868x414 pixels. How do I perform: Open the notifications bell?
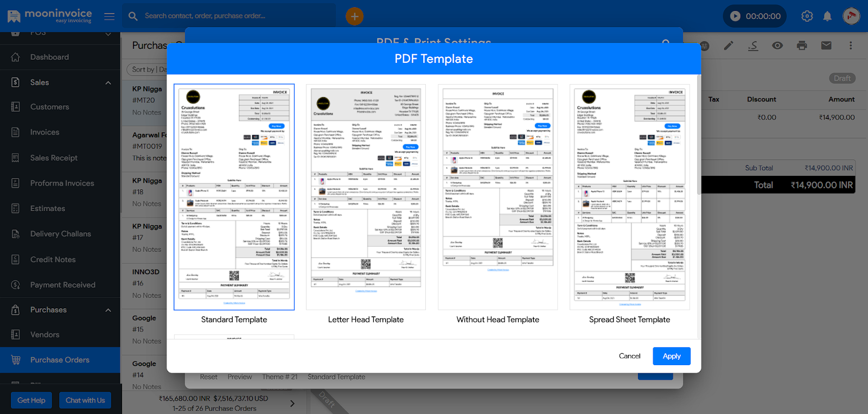(x=827, y=16)
